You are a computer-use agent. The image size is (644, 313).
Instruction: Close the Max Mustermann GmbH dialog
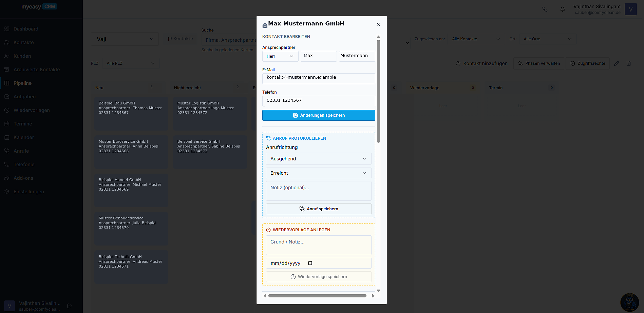[378, 24]
